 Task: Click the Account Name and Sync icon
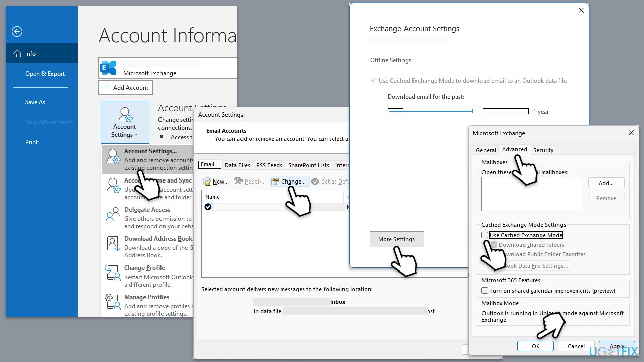pyautogui.click(x=113, y=186)
